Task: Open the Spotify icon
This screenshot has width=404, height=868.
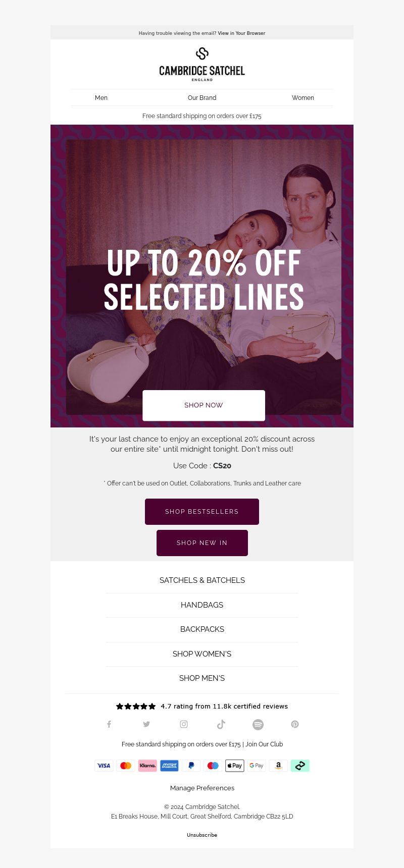Action: tap(258, 724)
